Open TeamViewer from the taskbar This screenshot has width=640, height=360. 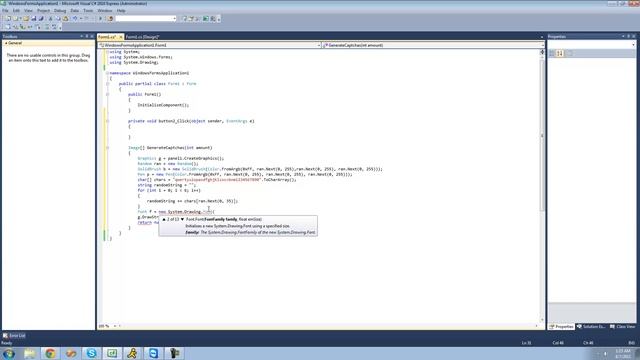click(x=153, y=353)
